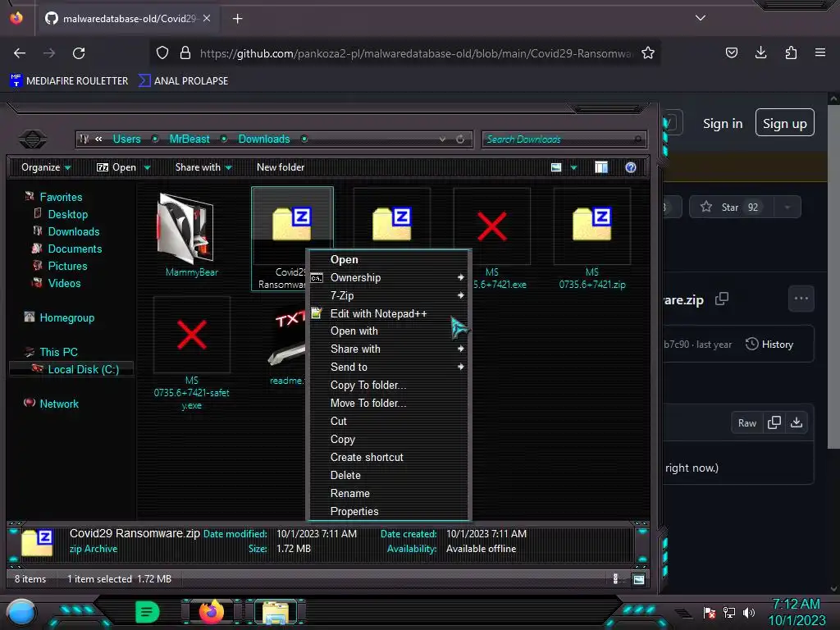840x630 pixels.
Task: Open Firefox downloads panel
Action: [760, 52]
